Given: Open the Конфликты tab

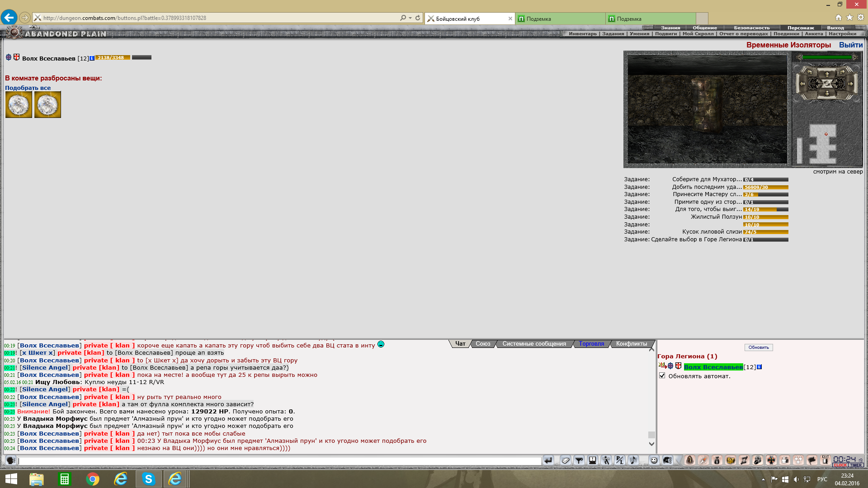Looking at the screenshot, I should [x=632, y=344].
